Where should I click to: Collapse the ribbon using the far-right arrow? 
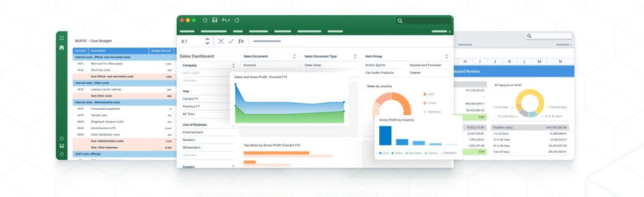point(450,31)
